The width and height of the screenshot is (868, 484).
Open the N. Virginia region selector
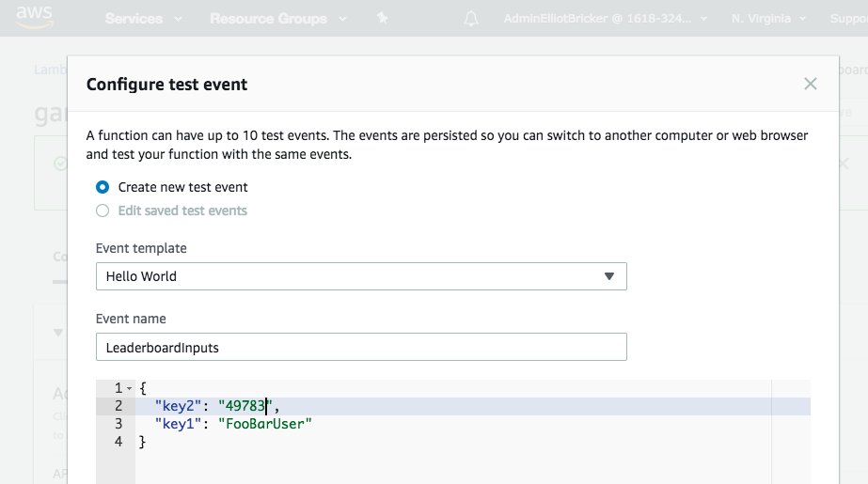[x=768, y=18]
